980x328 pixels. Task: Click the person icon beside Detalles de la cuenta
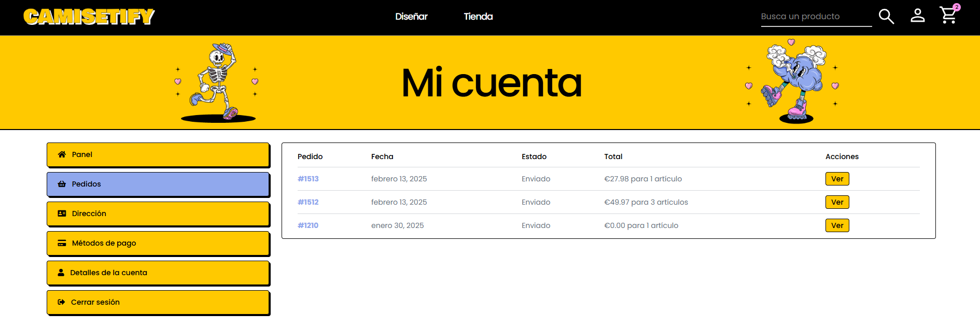(x=61, y=273)
